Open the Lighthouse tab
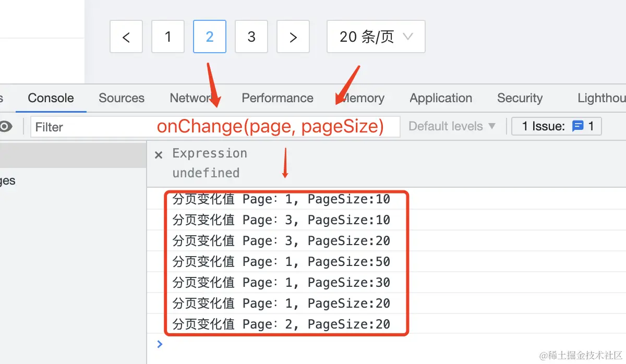The width and height of the screenshot is (626, 364). [601, 98]
